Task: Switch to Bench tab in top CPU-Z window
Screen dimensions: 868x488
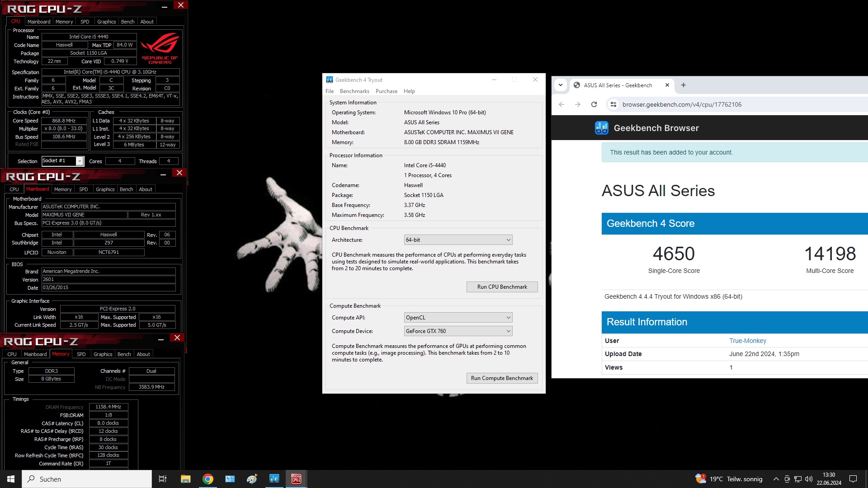Action: pos(128,22)
